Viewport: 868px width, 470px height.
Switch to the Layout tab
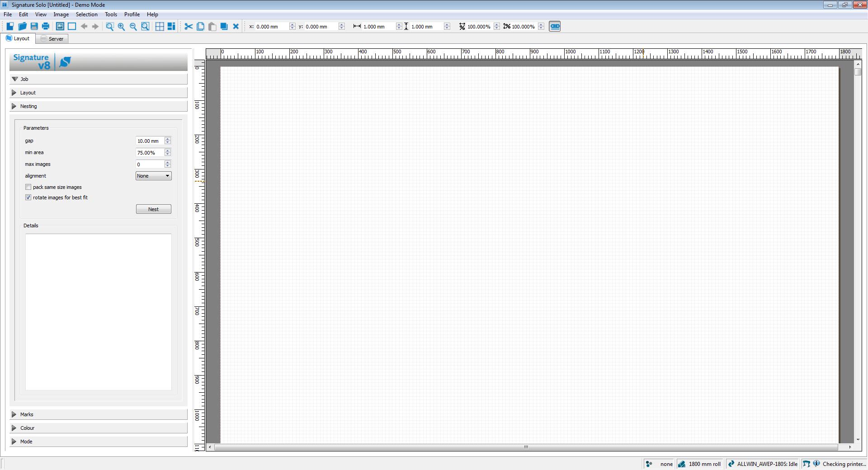coord(18,38)
